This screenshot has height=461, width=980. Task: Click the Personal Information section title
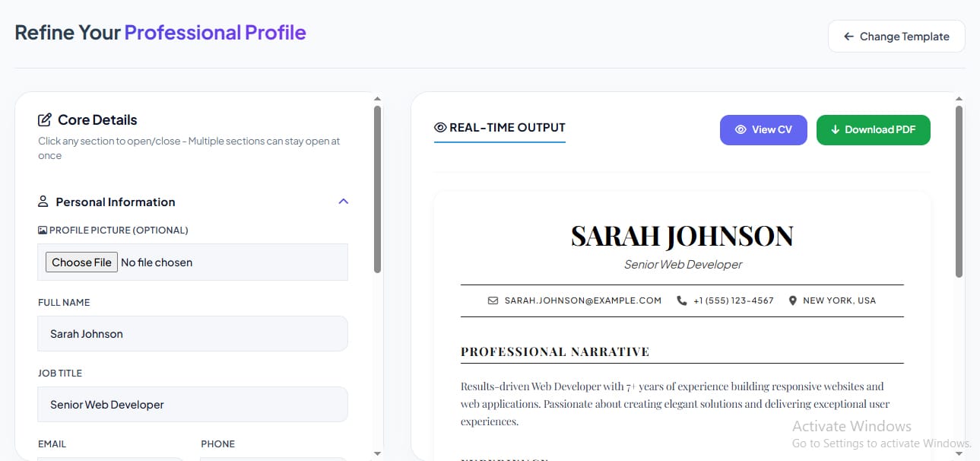[x=116, y=202]
